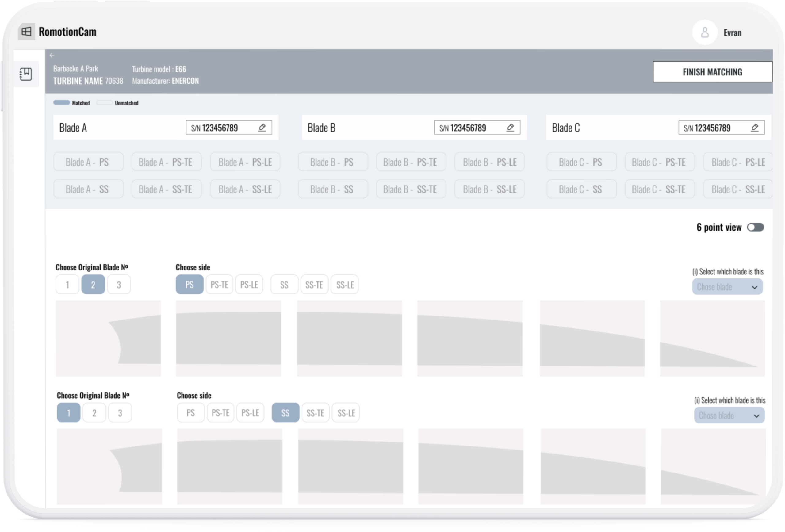Image resolution: width=785 pixels, height=532 pixels.
Task: Edit Blade C serial number pencil icon
Action: tap(755, 128)
